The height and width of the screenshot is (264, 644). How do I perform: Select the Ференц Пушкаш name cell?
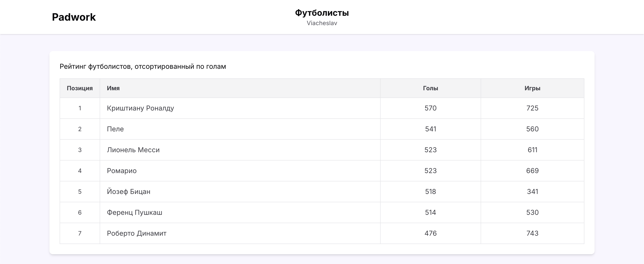135,212
